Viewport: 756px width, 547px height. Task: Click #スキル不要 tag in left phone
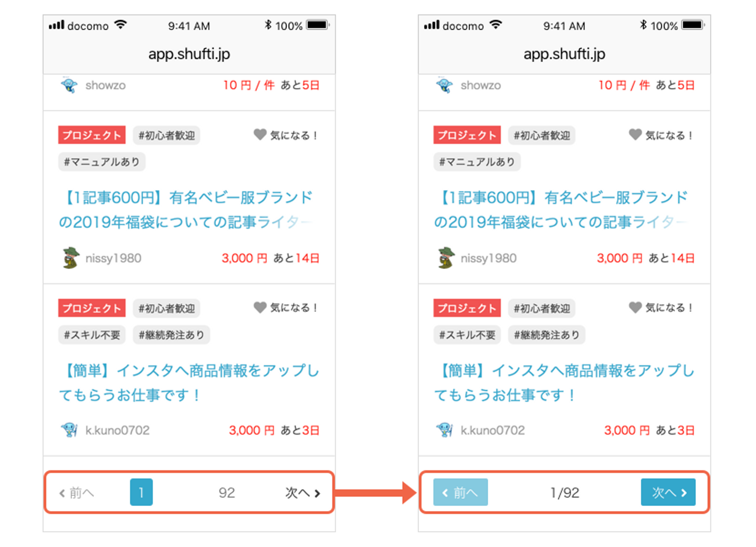92,335
